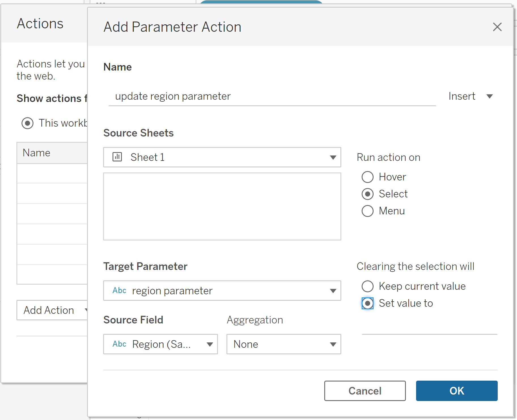Select Keep current value option

[368, 286]
